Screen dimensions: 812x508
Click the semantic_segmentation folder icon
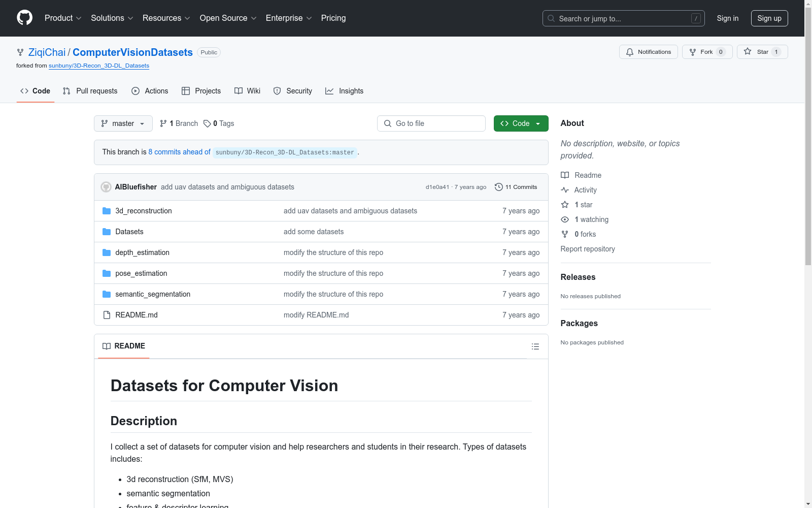107,294
